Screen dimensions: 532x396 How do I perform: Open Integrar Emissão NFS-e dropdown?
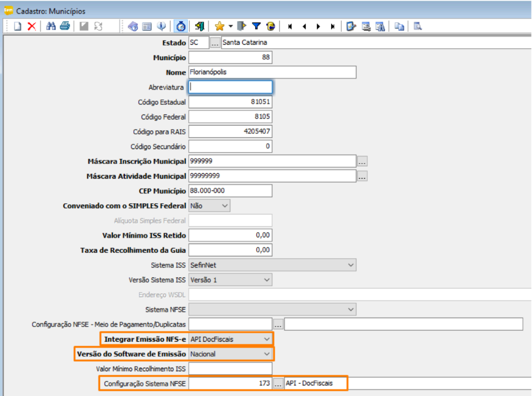tap(230, 339)
